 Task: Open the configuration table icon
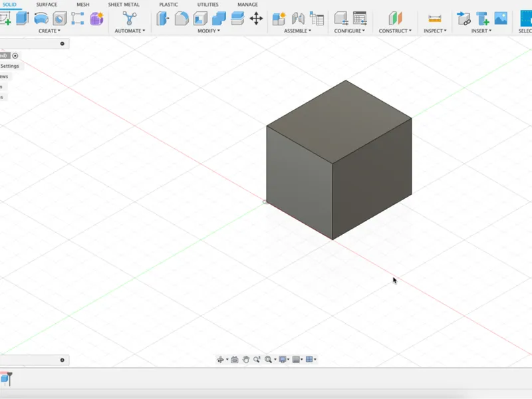[x=360, y=19]
